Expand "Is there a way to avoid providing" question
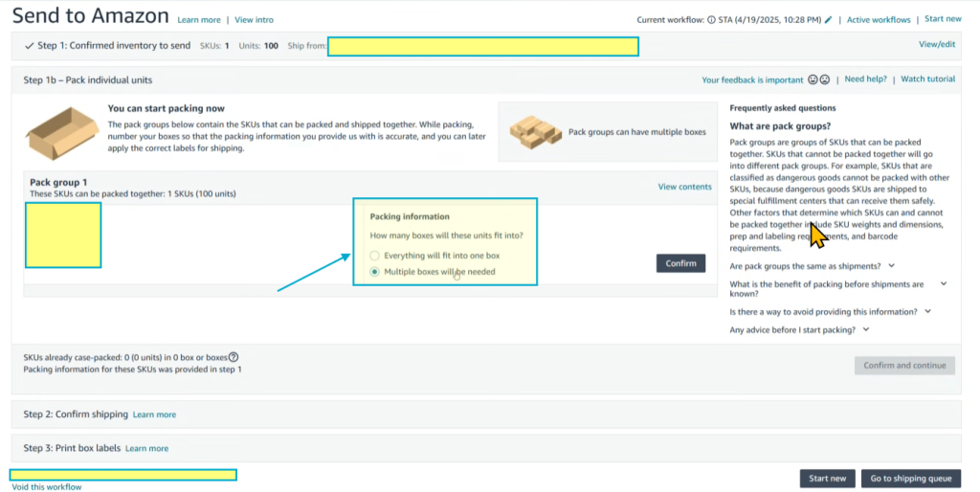 coord(927,312)
